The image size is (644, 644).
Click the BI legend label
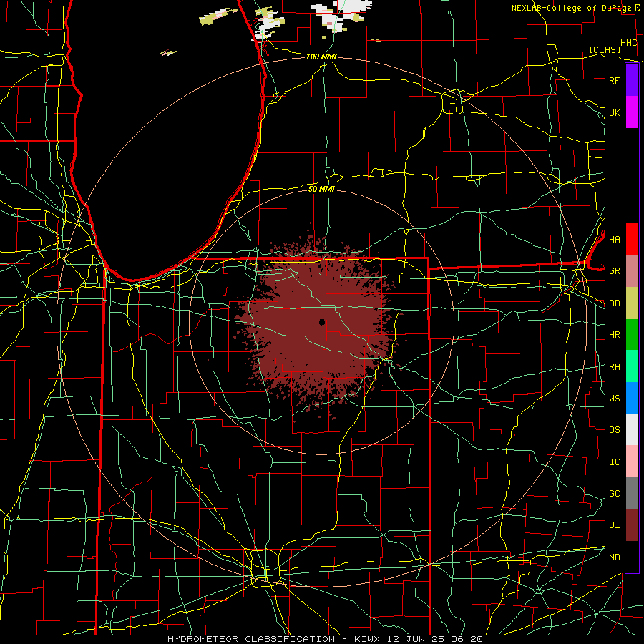[614, 525]
